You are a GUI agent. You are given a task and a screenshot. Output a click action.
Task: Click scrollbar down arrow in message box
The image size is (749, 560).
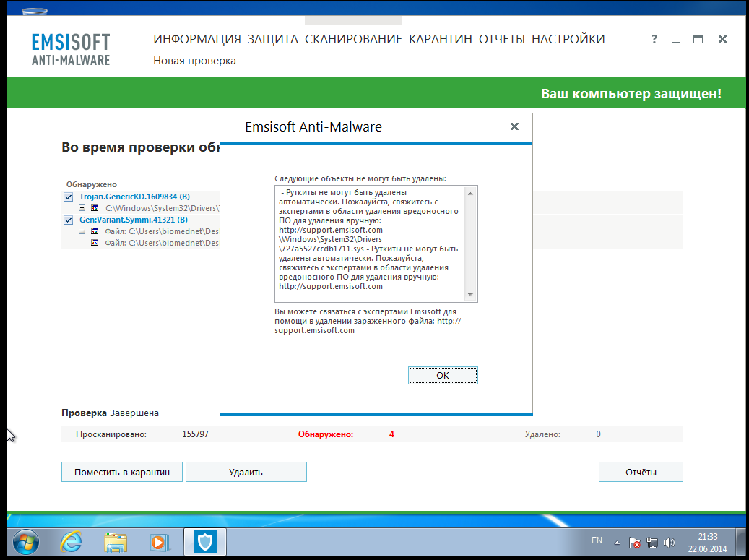click(x=470, y=294)
